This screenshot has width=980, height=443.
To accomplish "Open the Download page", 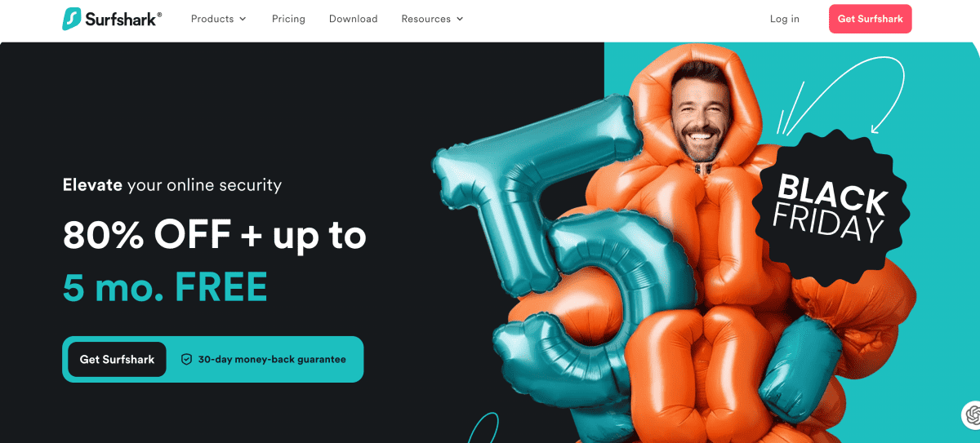I will point(353,19).
